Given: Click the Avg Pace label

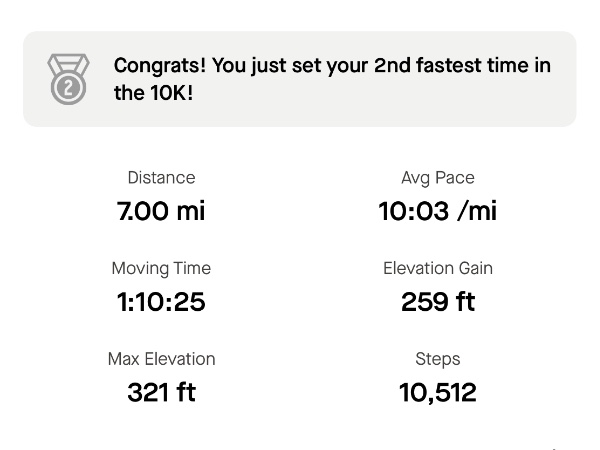Looking at the screenshot, I should click(438, 178).
